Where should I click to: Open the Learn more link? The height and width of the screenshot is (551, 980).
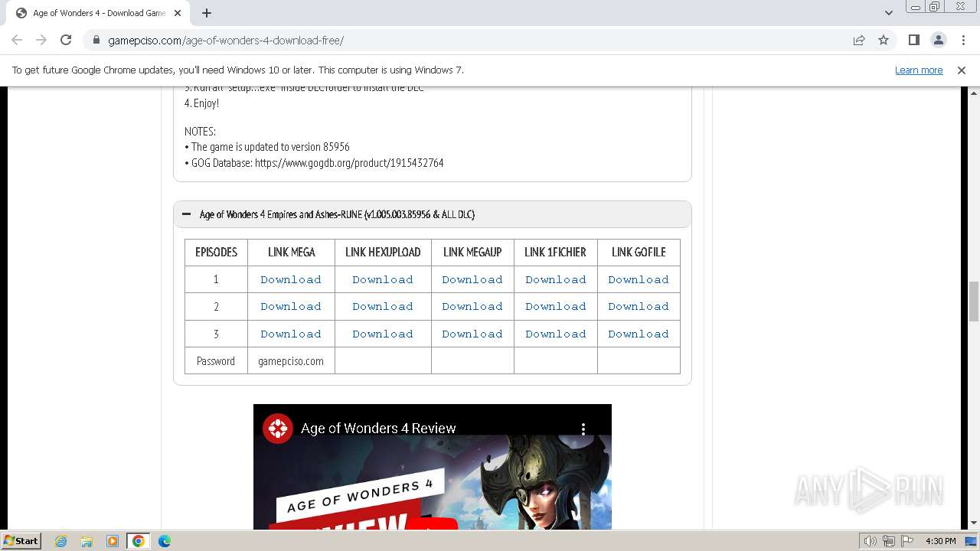coord(919,70)
